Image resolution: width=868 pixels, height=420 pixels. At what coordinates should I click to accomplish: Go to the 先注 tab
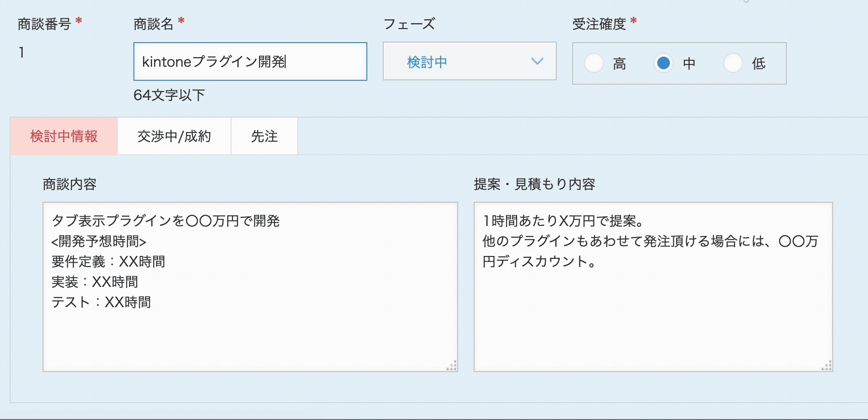click(x=264, y=136)
